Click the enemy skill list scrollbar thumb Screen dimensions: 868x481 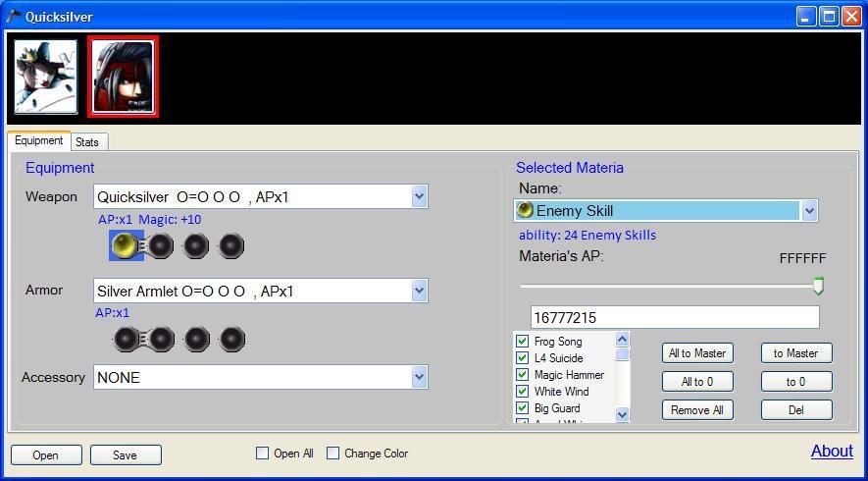coord(622,353)
